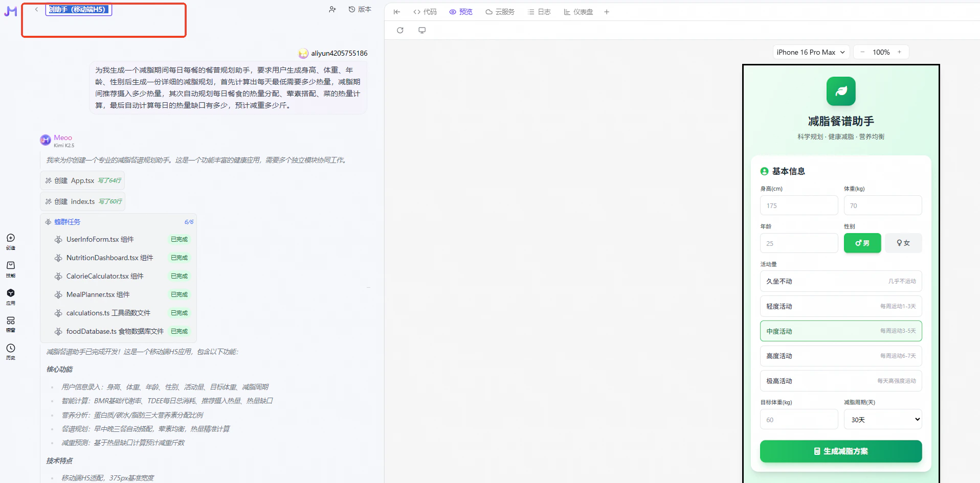Choose 高度活动 activity level

coord(841,356)
